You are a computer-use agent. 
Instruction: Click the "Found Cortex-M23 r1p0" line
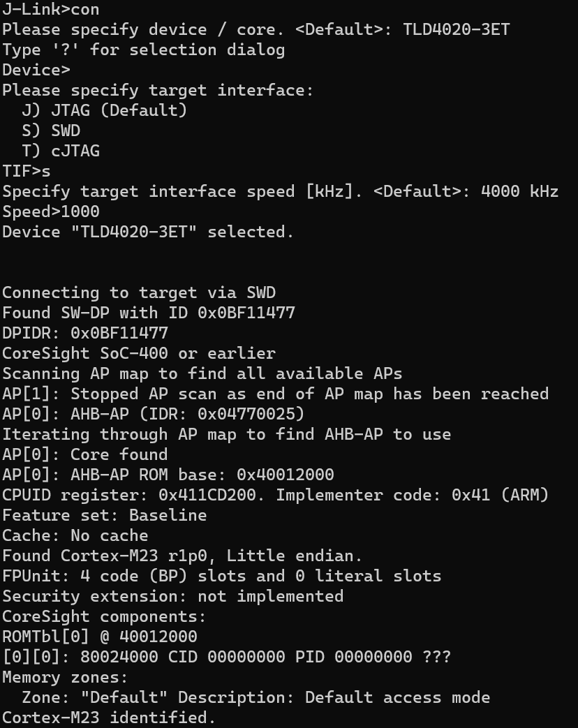[182, 556]
